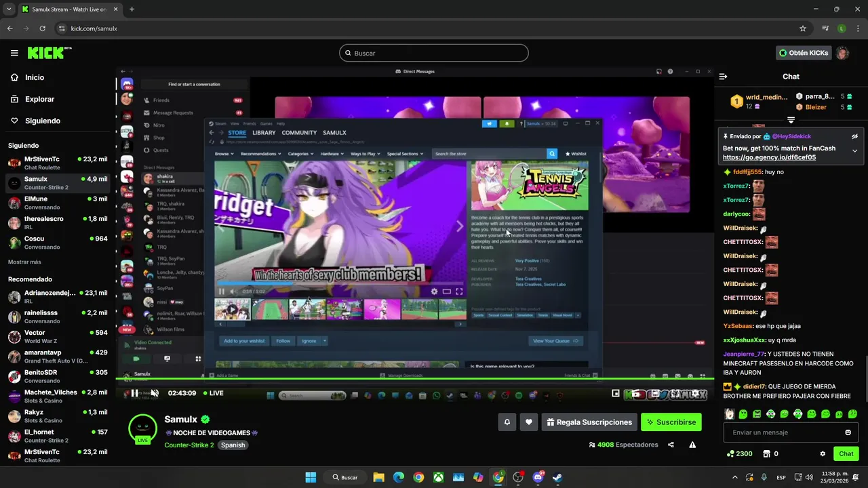
Task: Click the Spanish language tag
Action: (x=233, y=445)
